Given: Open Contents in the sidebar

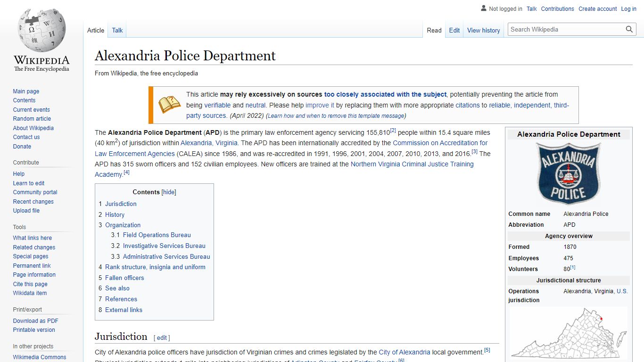Looking at the screenshot, I should click(24, 100).
